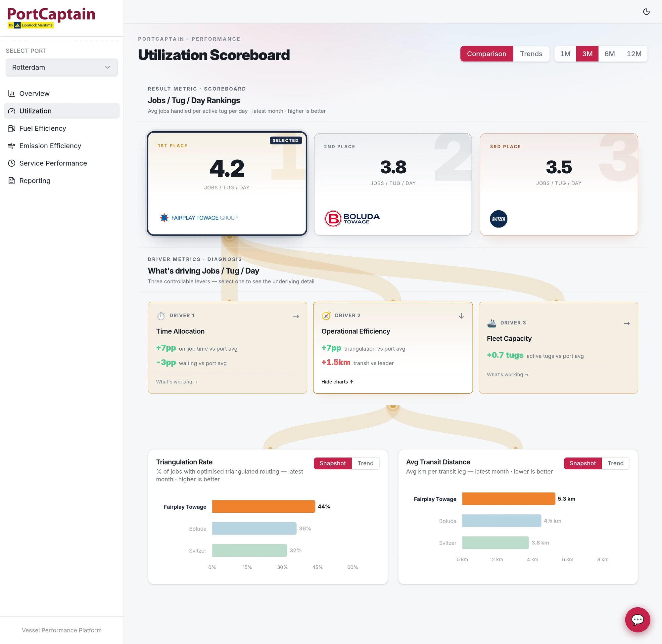
Task: Select the 3rd place 3.5 card
Action: pyautogui.click(x=558, y=184)
